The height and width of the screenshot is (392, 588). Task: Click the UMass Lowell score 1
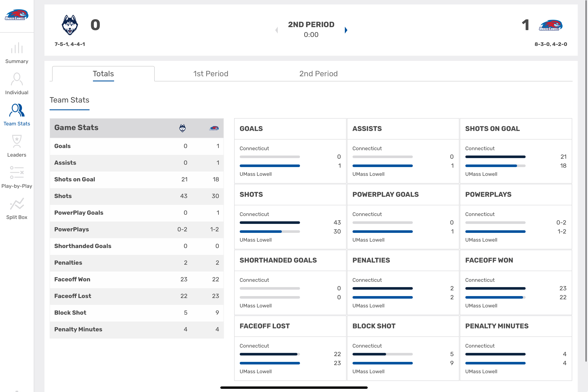coord(525,25)
